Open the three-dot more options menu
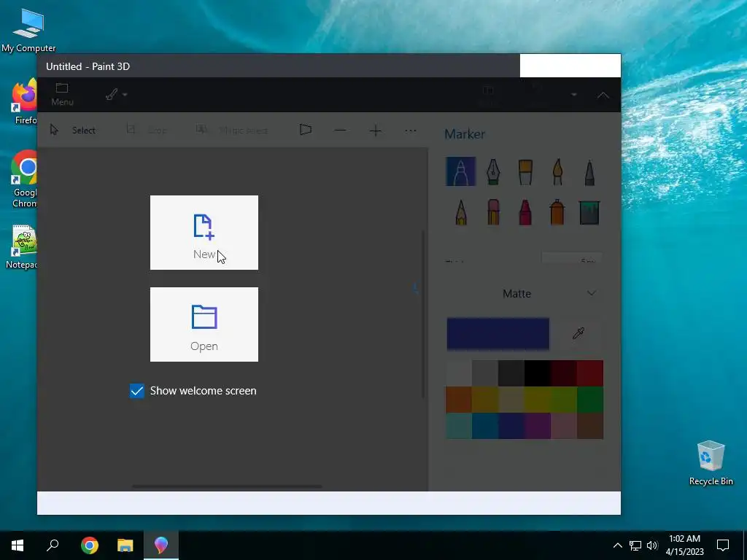Screen dimensions: 747x560 point(410,130)
